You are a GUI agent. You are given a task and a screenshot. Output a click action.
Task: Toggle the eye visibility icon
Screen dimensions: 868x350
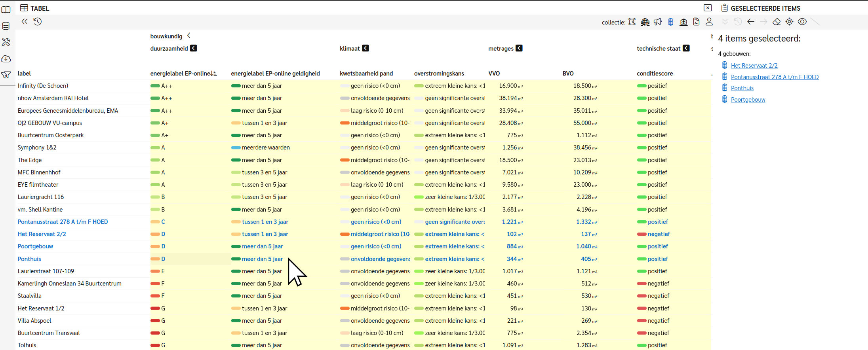(x=802, y=22)
